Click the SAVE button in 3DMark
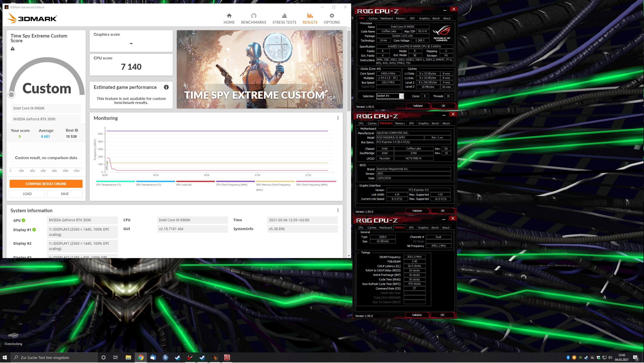 coord(65,194)
